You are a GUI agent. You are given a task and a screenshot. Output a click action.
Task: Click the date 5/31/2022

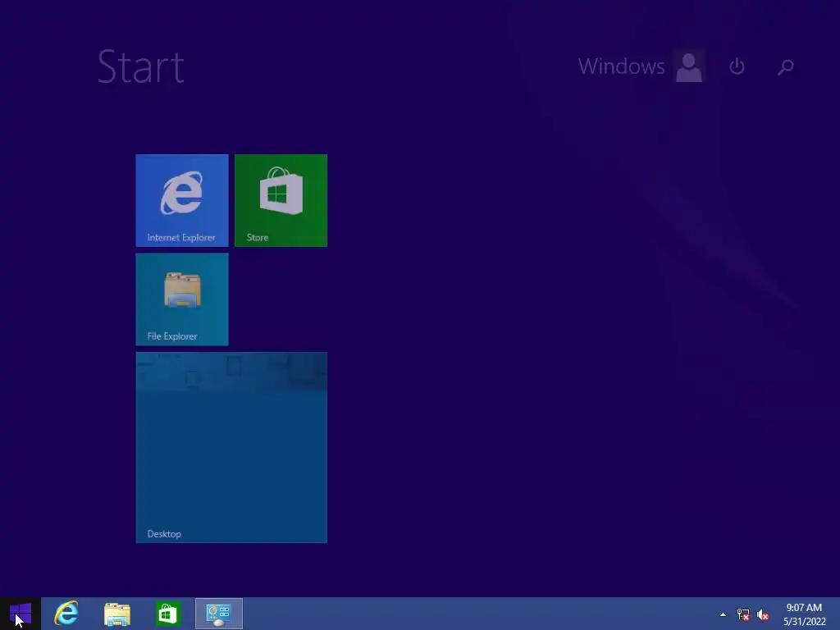click(x=805, y=622)
